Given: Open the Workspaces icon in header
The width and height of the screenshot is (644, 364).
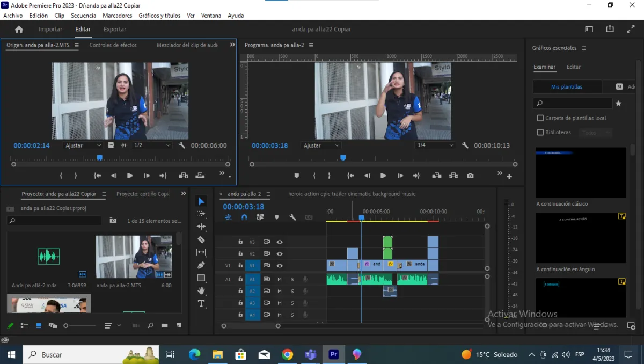Looking at the screenshot, I should tap(589, 29).
